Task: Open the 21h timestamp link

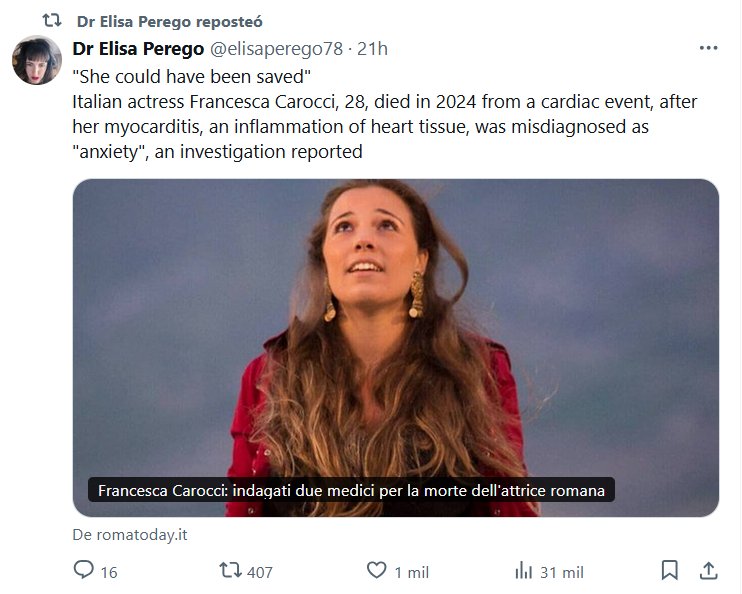Action: pyautogui.click(x=372, y=48)
